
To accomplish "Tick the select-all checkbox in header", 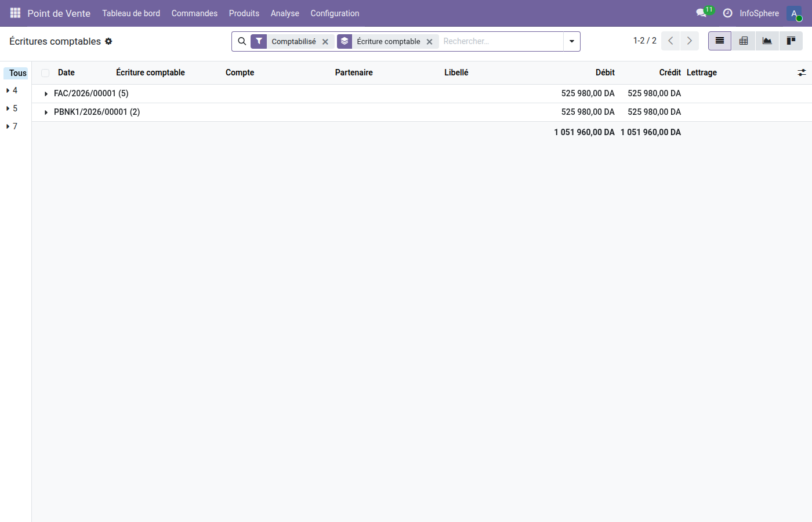I will [45, 73].
